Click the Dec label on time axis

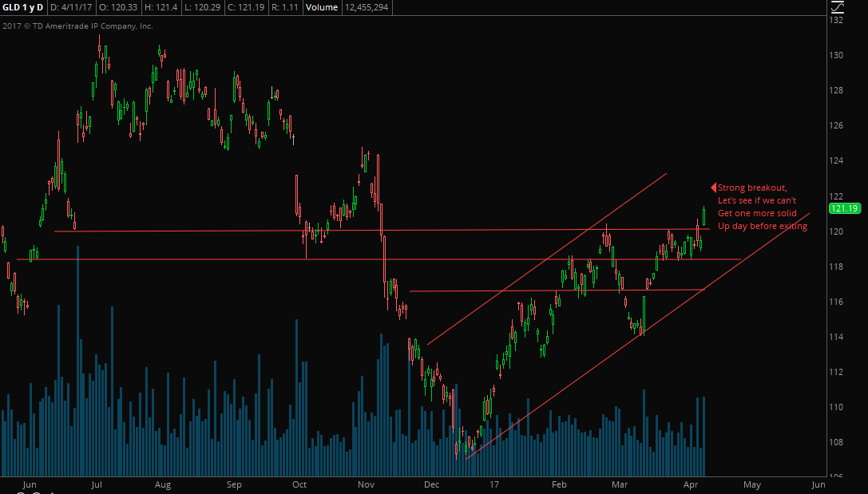[x=431, y=484]
